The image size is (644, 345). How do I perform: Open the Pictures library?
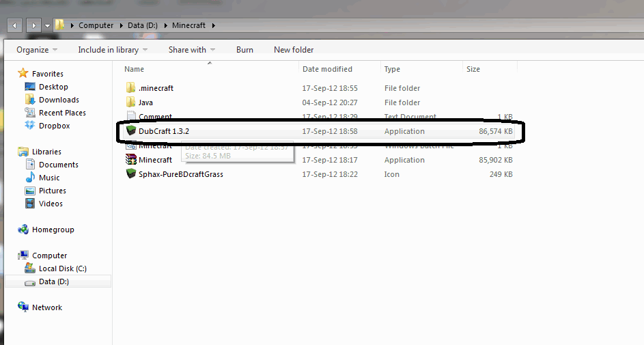click(52, 191)
